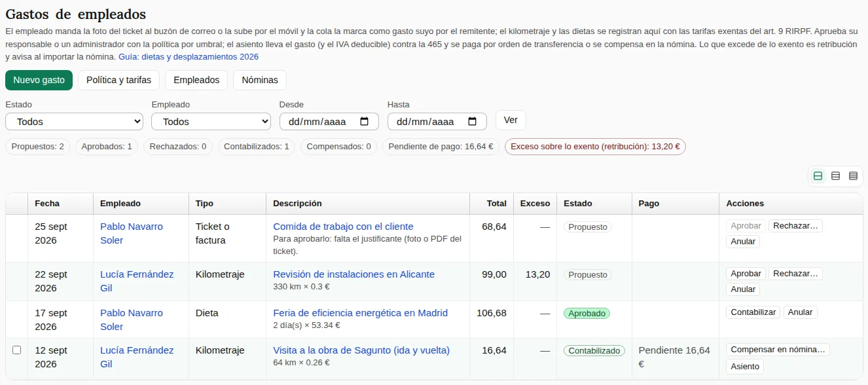Open the Estado filter dropdown

[x=74, y=122]
